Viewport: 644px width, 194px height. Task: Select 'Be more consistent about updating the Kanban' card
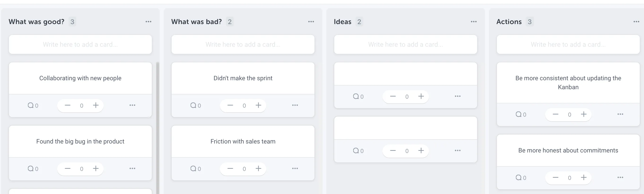pyautogui.click(x=568, y=83)
